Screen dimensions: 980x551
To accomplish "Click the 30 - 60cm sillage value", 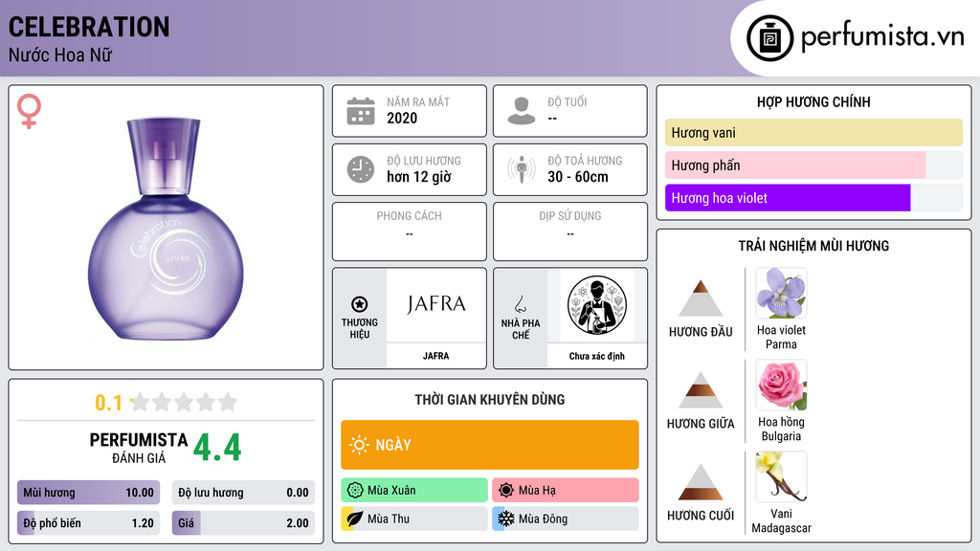I will (578, 177).
